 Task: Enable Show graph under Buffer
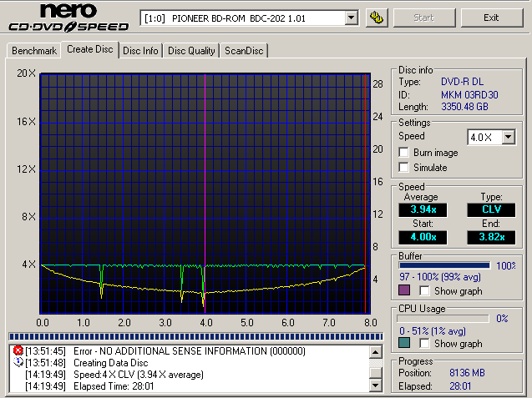click(x=425, y=291)
